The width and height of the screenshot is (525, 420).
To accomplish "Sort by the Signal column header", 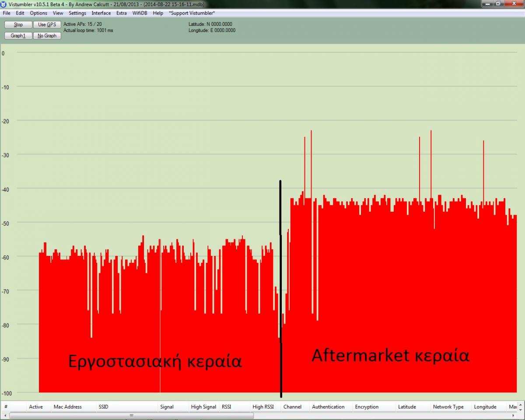I will [173, 407].
